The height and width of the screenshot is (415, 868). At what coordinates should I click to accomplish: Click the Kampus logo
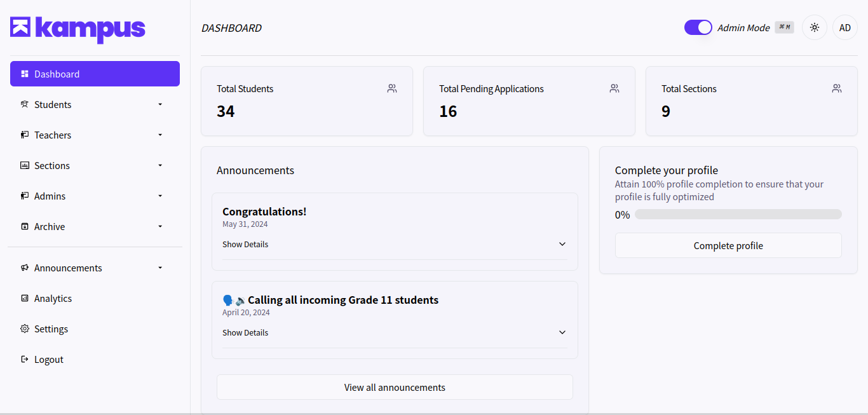[78, 29]
